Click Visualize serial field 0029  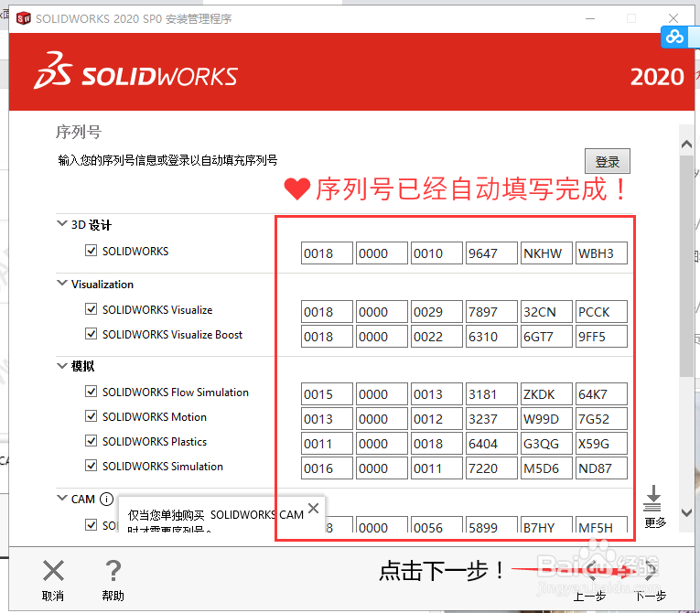(x=436, y=312)
